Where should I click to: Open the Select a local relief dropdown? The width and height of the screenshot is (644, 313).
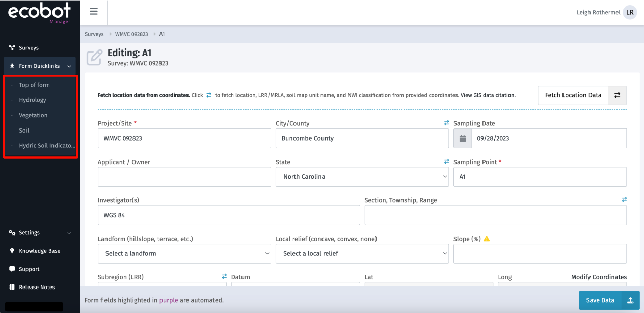click(x=362, y=253)
